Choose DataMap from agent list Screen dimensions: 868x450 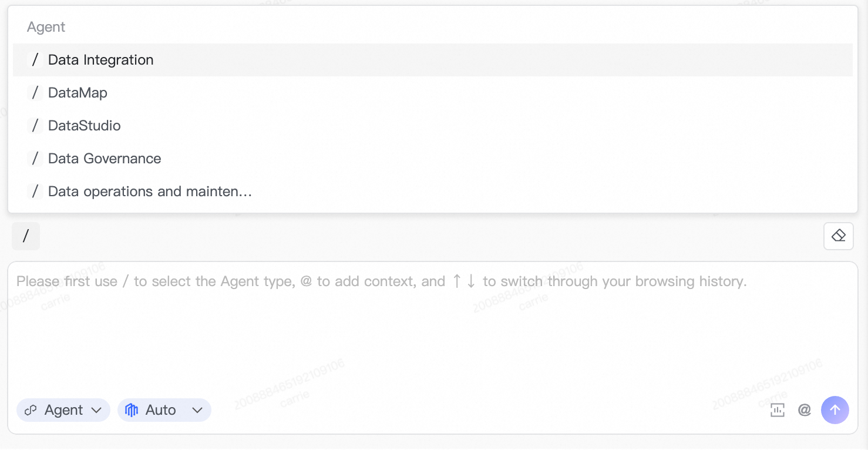(x=78, y=93)
